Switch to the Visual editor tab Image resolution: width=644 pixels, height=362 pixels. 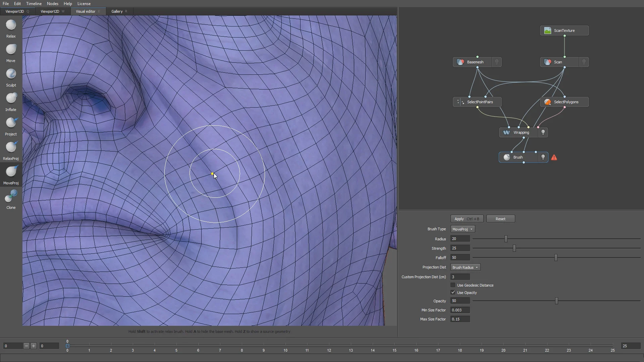86,11
